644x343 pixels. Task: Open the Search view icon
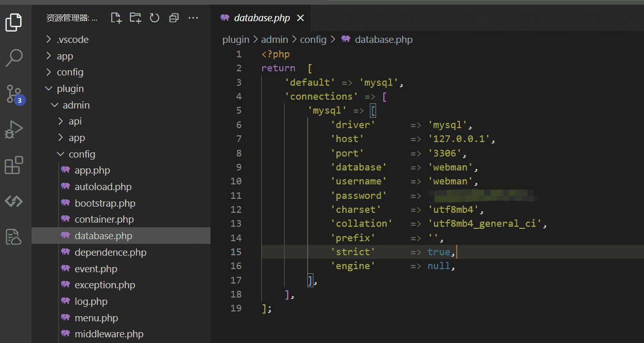click(x=14, y=58)
